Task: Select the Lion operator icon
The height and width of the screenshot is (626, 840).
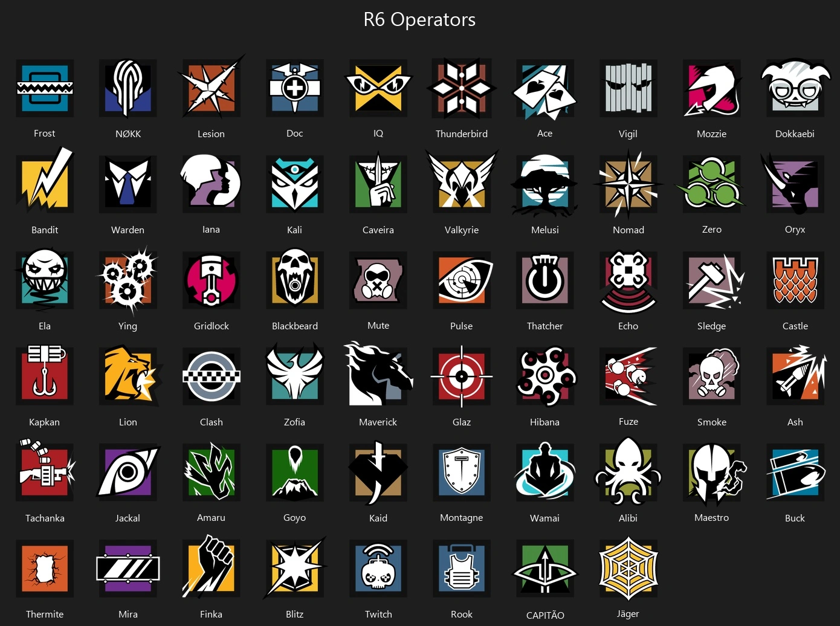Action: click(x=129, y=375)
